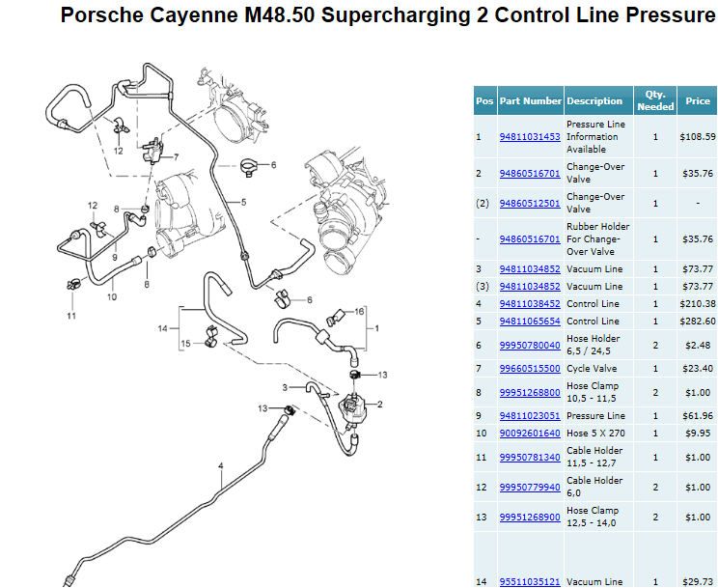Open part number 99950779940 link
The image size is (718, 588).
coord(530,488)
